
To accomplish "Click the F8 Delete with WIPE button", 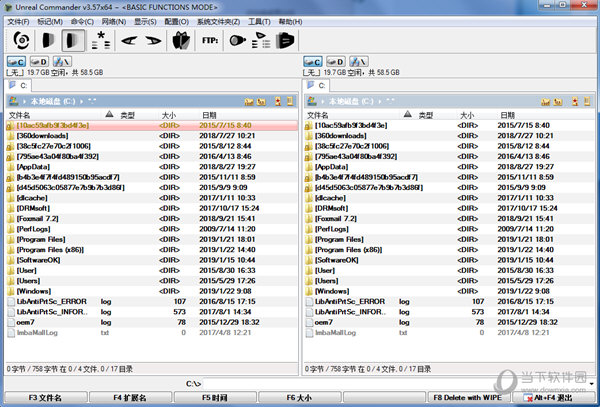I will (464, 398).
